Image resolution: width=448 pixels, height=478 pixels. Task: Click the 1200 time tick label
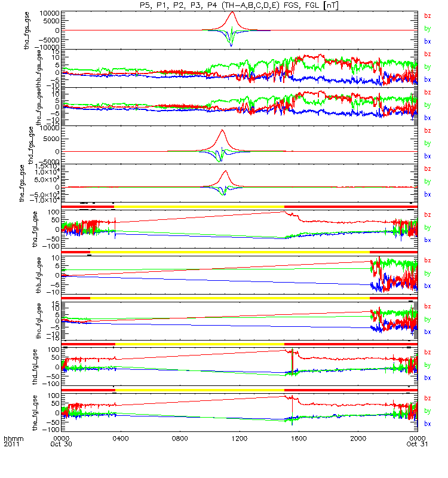[240, 439]
